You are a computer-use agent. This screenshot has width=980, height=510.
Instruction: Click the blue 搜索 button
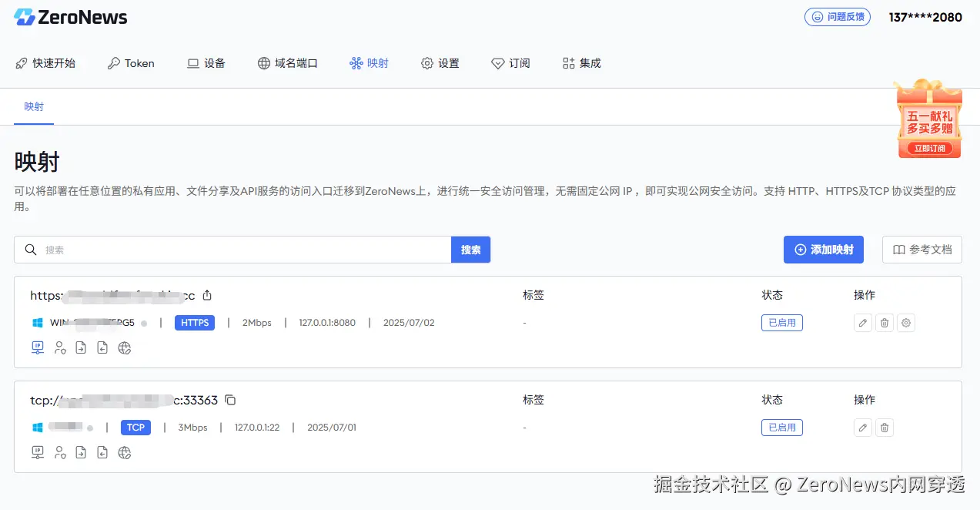point(470,250)
